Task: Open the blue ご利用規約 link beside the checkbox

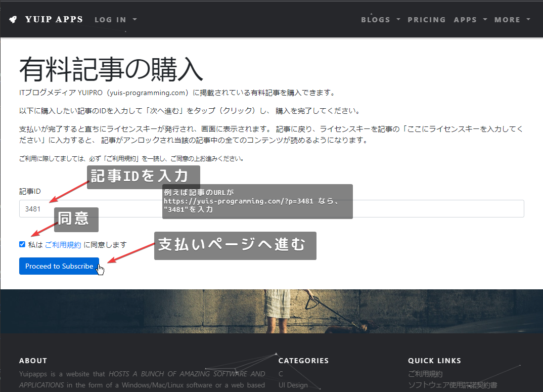Action: (63, 245)
